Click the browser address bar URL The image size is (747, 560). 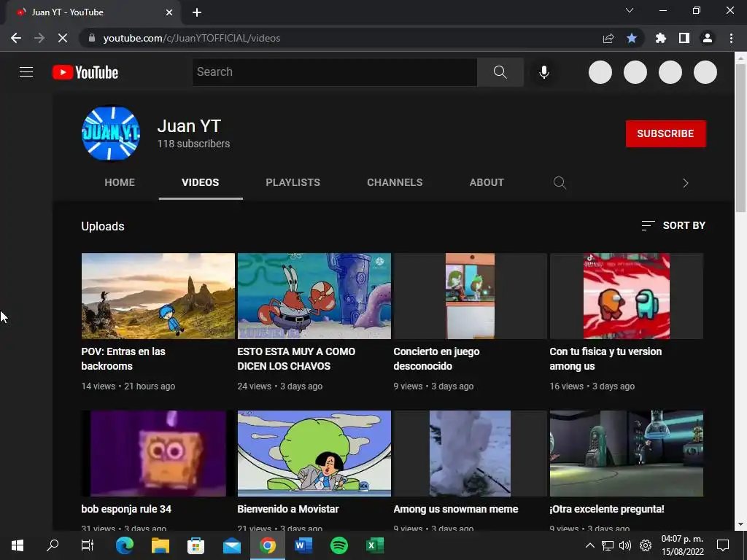(192, 38)
